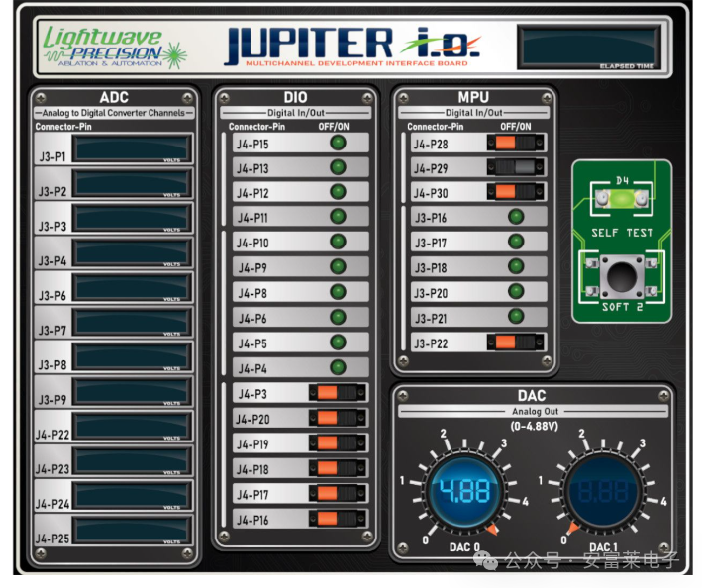Click the elapsed time display
702x588 pixels.
[588, 45]
